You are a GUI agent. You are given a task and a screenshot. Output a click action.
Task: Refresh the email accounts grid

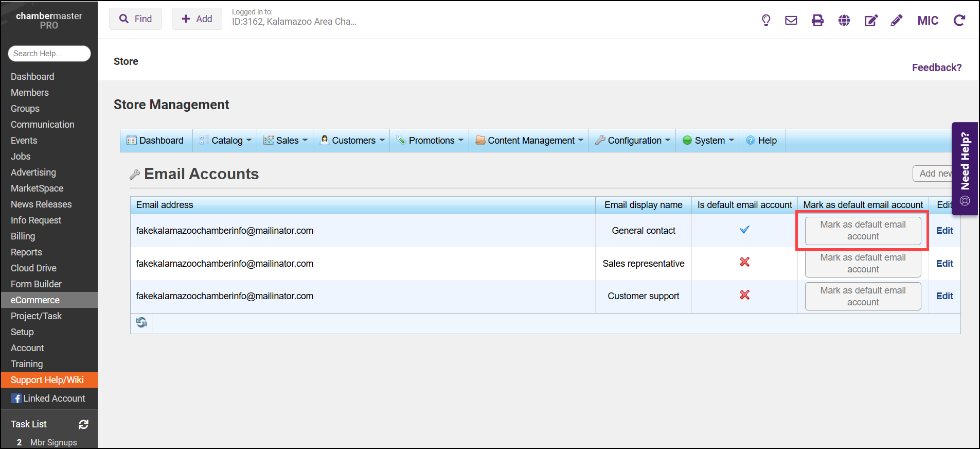pos(141,323)
